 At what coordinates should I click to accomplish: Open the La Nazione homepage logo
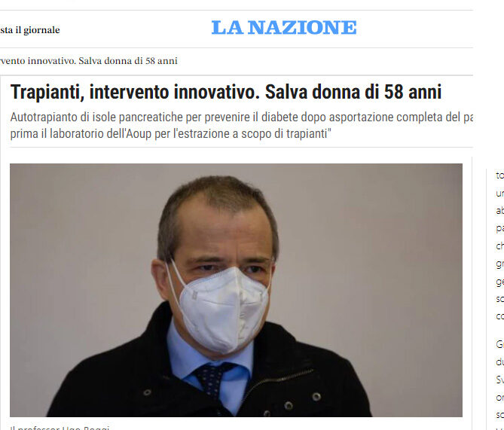point(284,27)
